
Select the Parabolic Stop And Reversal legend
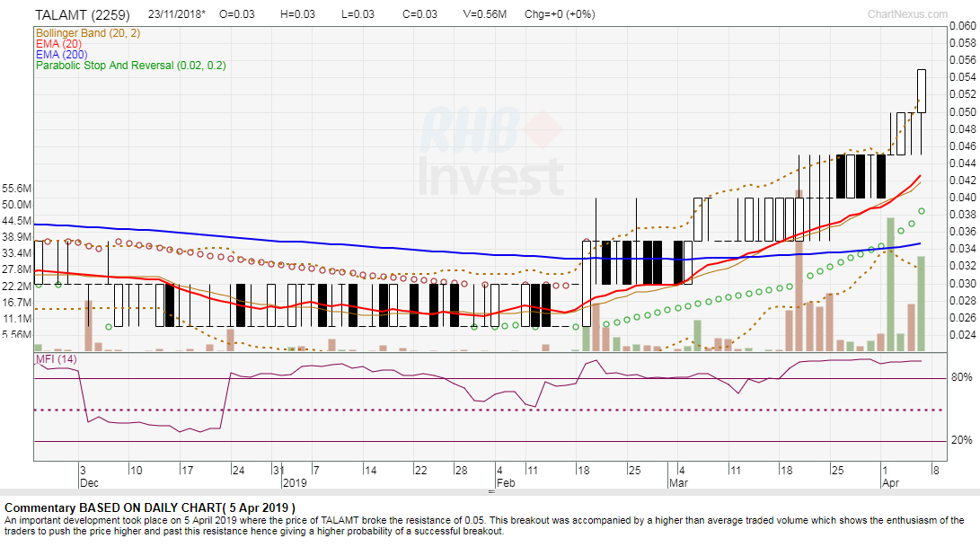click(130, 65)
